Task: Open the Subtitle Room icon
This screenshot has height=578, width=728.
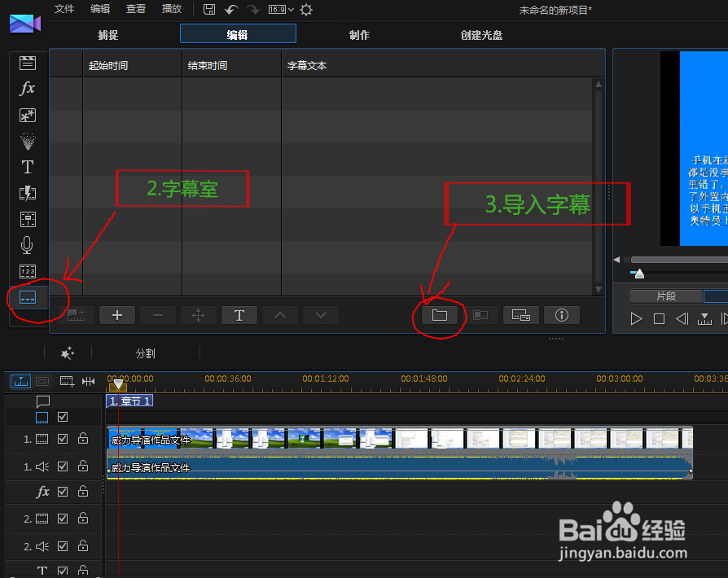Action: (x=28, y=297)
